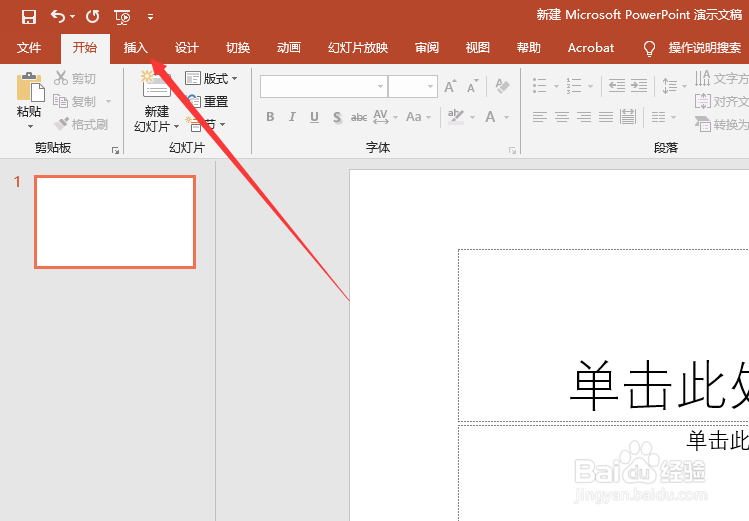Align text left

click(540, 117)
